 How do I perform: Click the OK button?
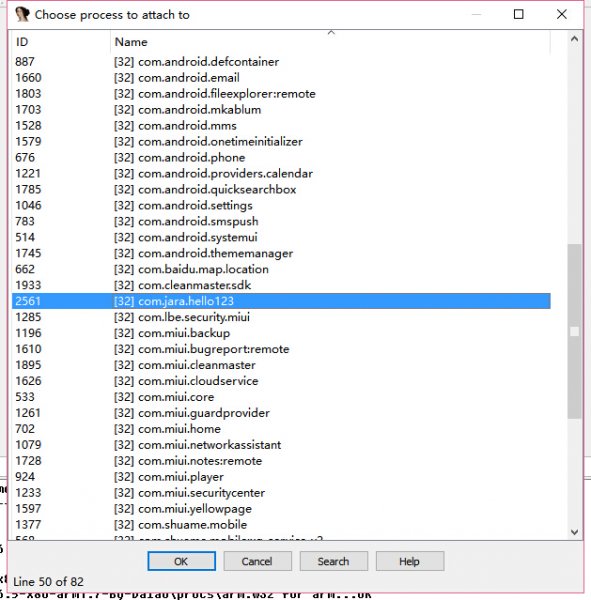181,561
